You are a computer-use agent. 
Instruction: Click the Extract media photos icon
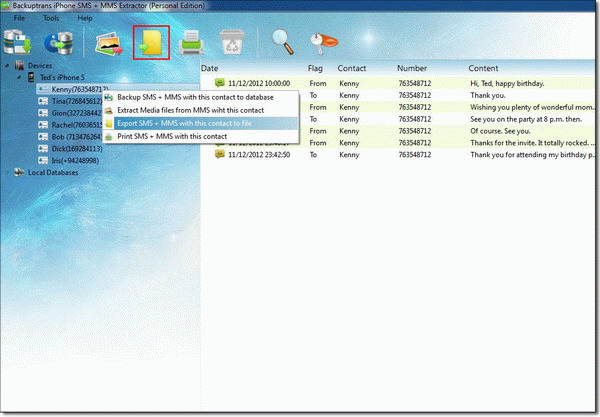click(108, 43)
